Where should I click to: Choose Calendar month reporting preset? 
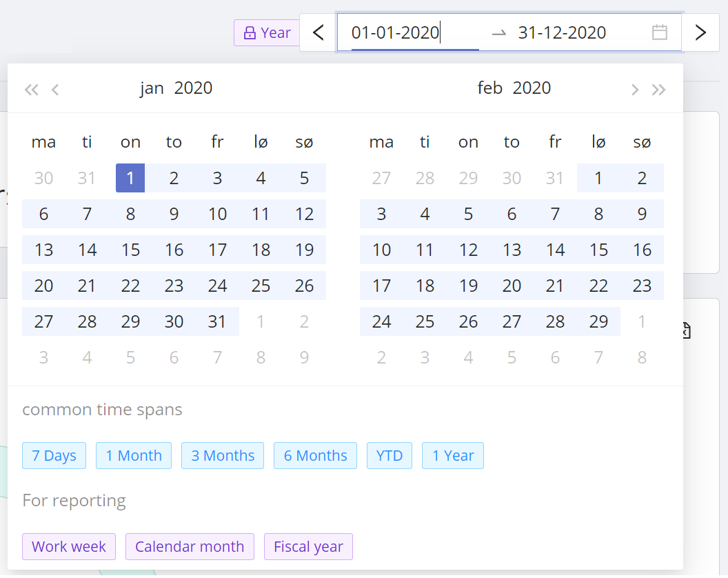190,546
